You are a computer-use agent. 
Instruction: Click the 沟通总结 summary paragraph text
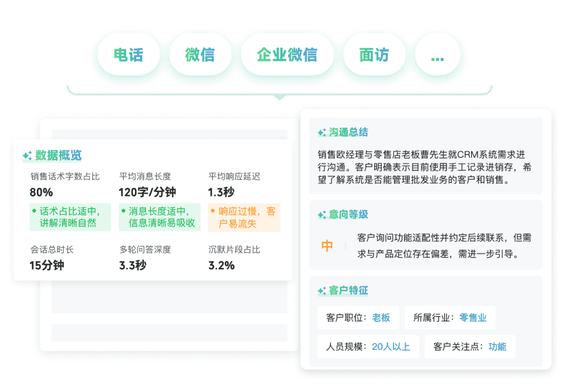coord(424,167)
